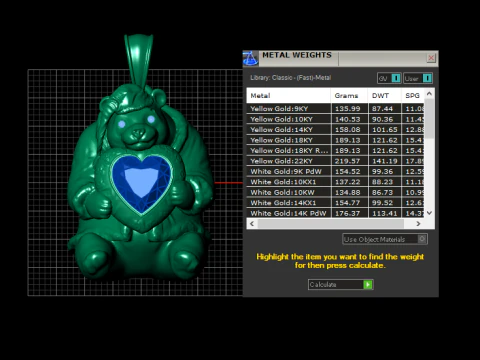The width and height of the screenshot is (480, 360).
Task: Click the 219.57 grams value
Action: pos(348,161)
